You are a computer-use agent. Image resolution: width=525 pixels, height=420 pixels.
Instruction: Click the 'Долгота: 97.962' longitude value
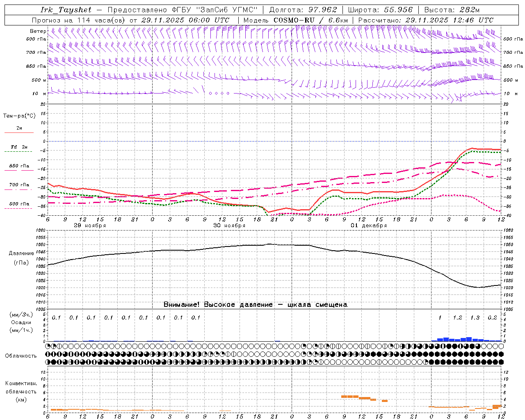303,10
